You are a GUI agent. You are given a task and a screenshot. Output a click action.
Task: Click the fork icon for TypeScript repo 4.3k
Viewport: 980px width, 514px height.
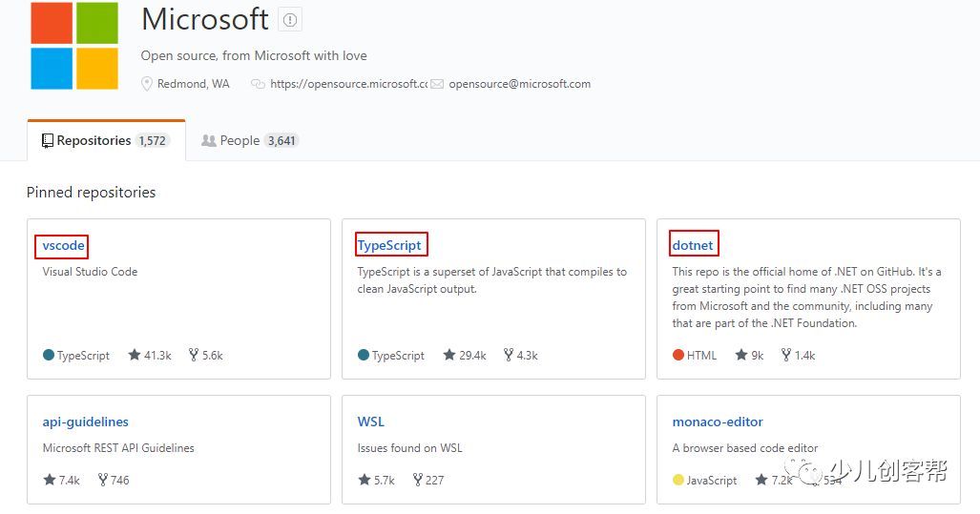508,355
